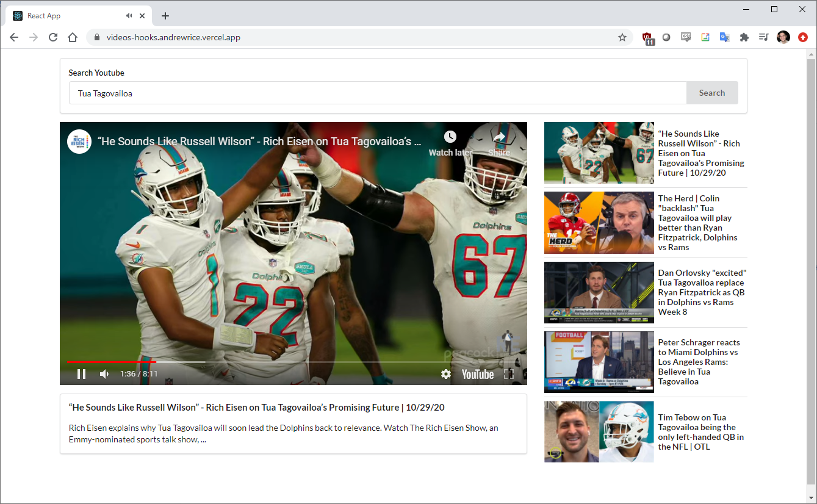This screenshot has width=817, height=504.
Task: Enter fullscreen mode in video player
Action: (509, 374)
